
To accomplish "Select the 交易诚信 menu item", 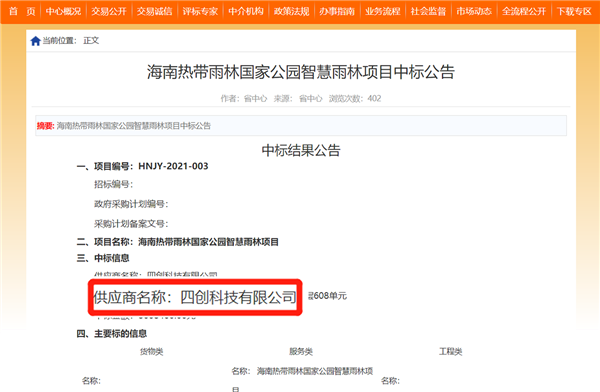I will coord(155,11).
